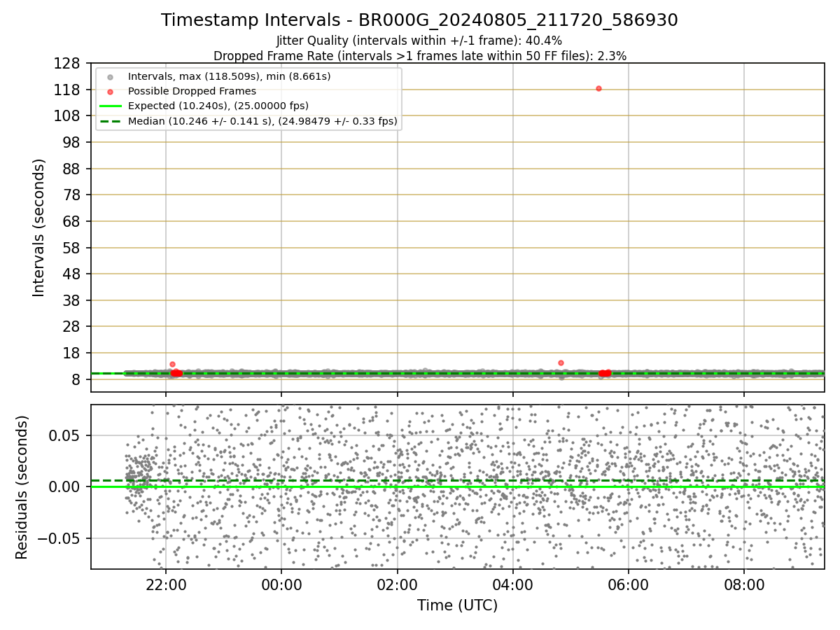Viewport: 840px width, 630px height.
Task: Click the Time (UTC) axis label
Action: (x=458, y=605)
